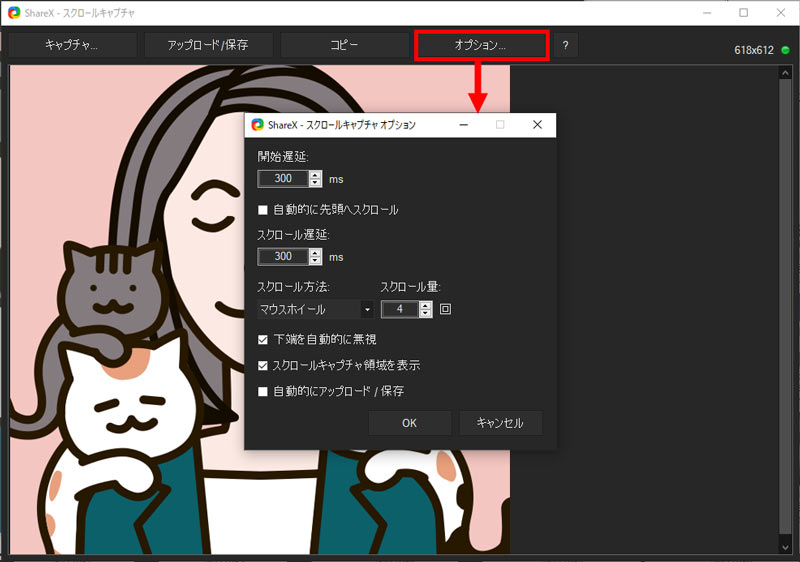Screen dimensions: 800x562
Task: Click ShareX logo in options dialog title
Action: 257,125
